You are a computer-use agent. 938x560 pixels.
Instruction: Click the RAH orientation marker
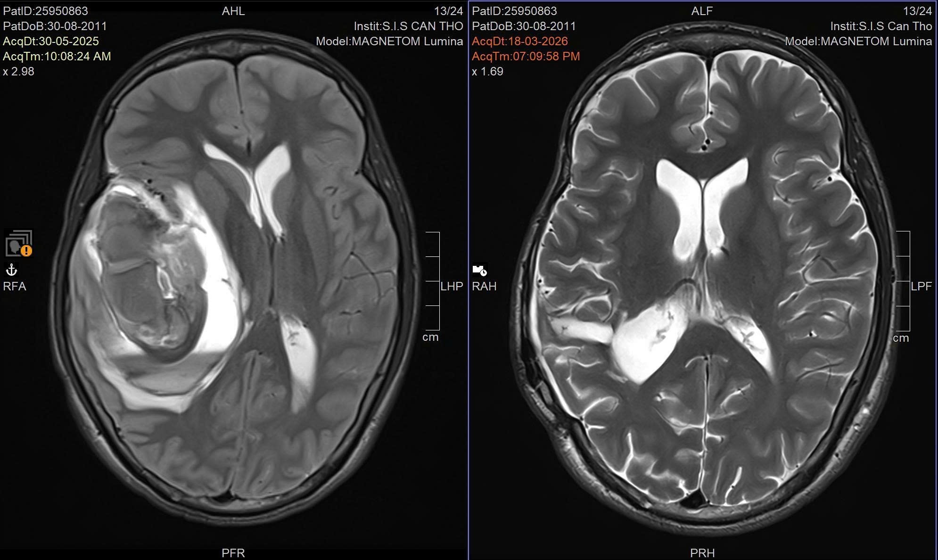(484, 287)
